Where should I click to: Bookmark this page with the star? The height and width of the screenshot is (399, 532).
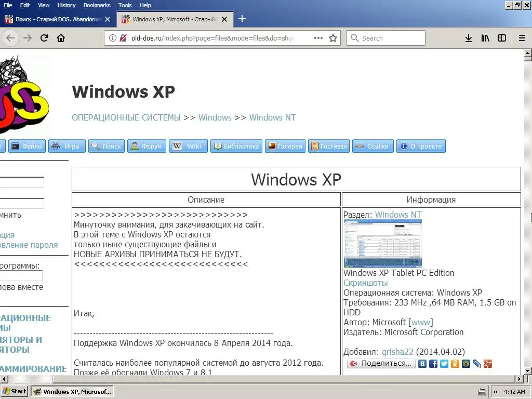333,38
